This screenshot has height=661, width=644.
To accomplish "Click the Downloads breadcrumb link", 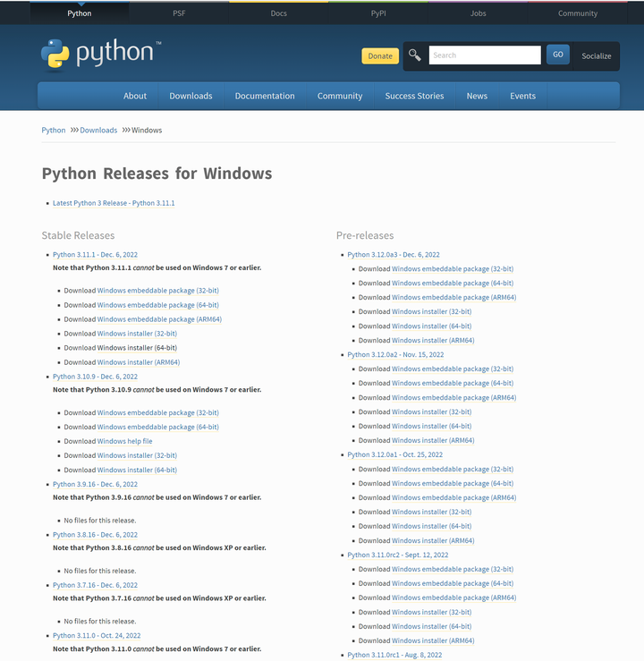I will click(98, 130).
